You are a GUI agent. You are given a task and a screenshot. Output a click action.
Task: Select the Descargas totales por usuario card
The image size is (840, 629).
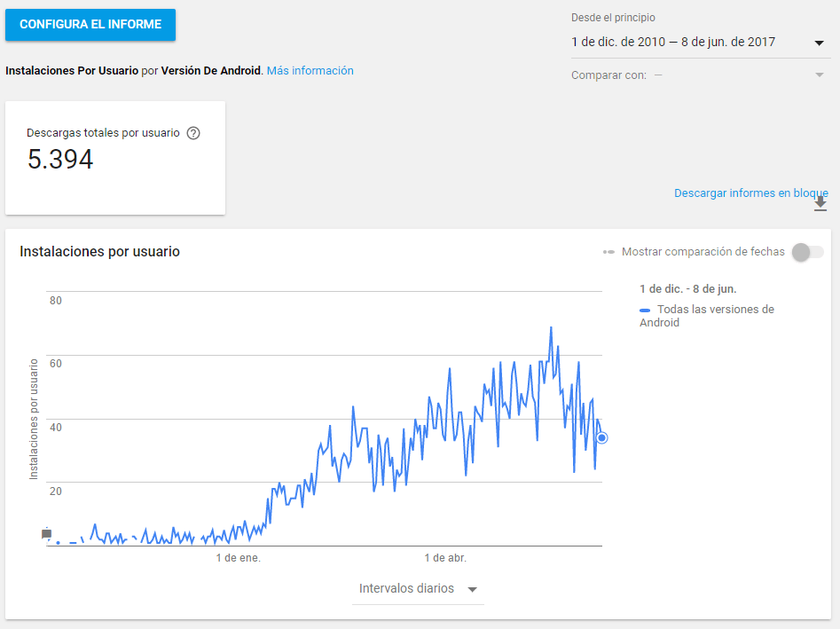coord(115,157)
